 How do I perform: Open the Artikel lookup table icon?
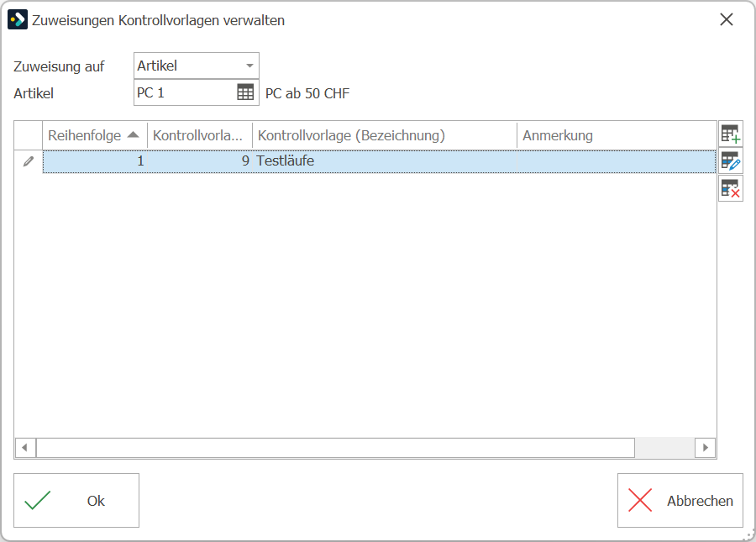coord(245,92)
